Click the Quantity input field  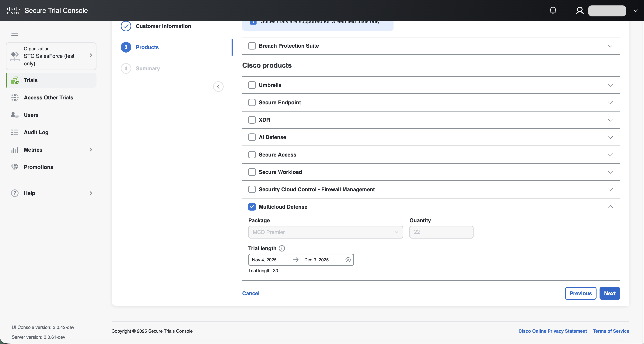tap(441, 232)
